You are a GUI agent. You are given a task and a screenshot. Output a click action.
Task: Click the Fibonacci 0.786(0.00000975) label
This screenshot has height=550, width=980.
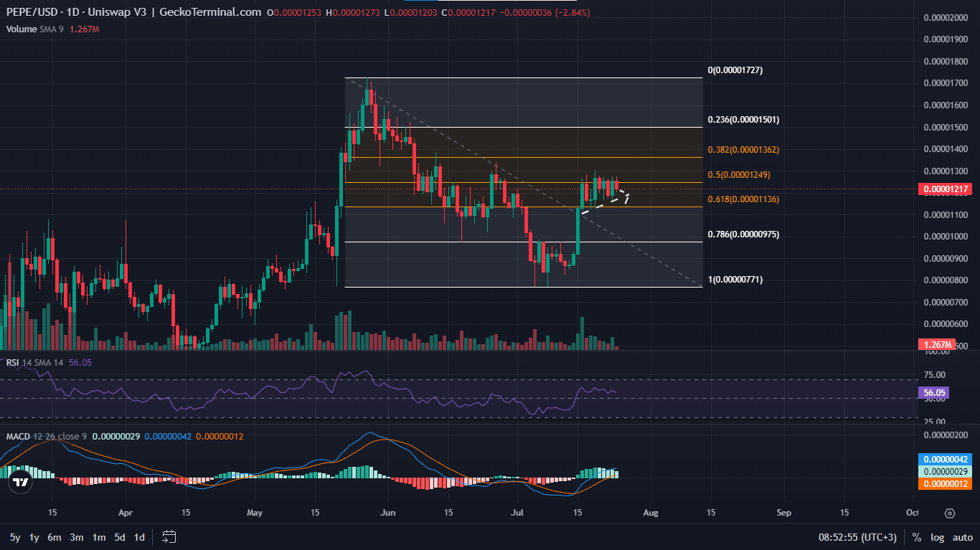[x=743, y=234]
